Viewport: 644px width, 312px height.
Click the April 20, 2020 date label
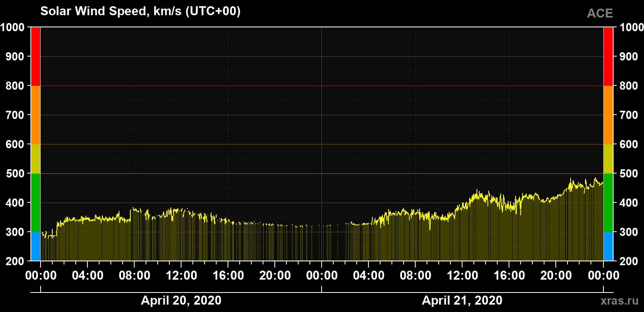pos(181,300)
